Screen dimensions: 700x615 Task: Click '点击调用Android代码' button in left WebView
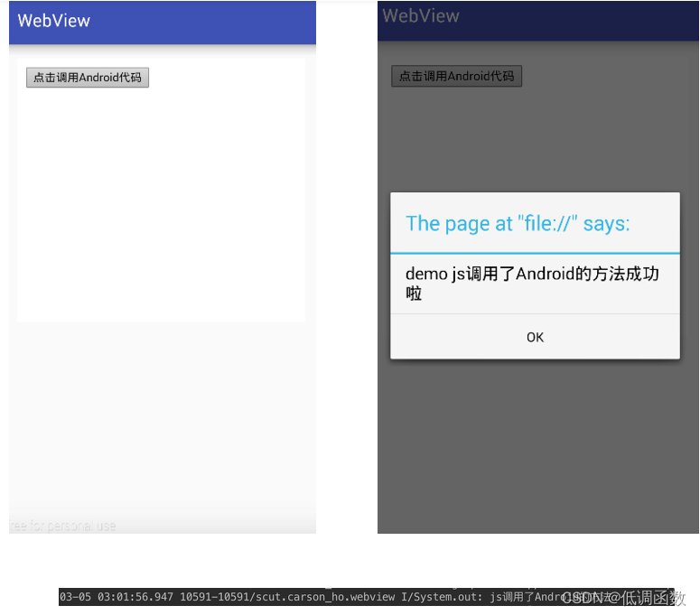88,78
